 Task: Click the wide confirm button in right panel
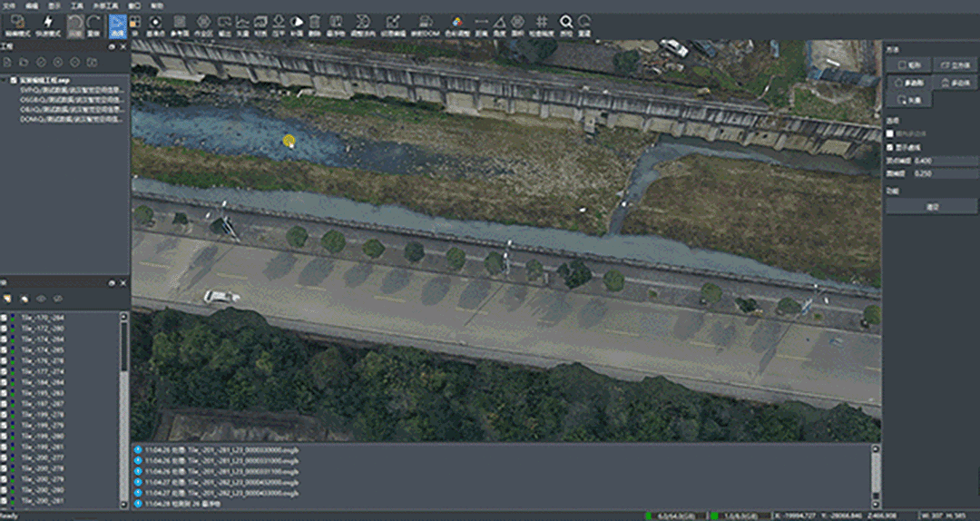[x=932, y=206]
